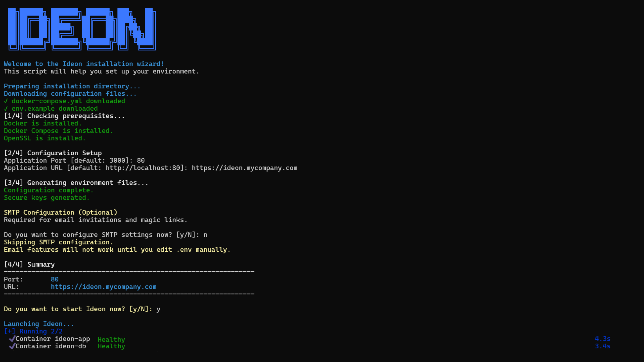Click Healthy status of ideon-db container
Screen dimensions: 644x362
coord(111,346)
